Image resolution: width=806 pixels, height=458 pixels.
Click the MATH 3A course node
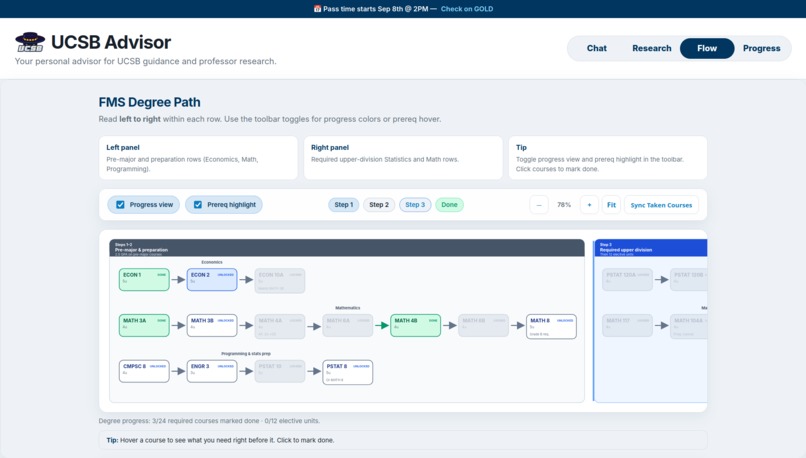coord(144,325)
